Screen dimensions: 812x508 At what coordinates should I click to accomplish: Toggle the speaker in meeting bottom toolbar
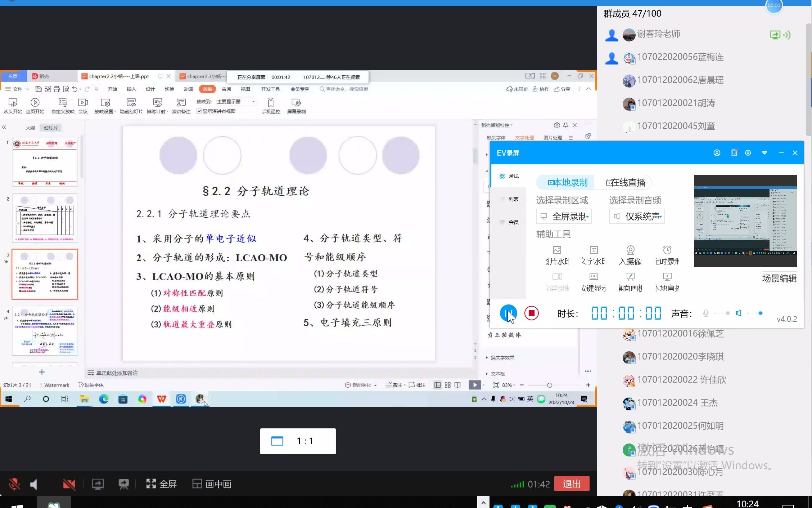point(34,484)
